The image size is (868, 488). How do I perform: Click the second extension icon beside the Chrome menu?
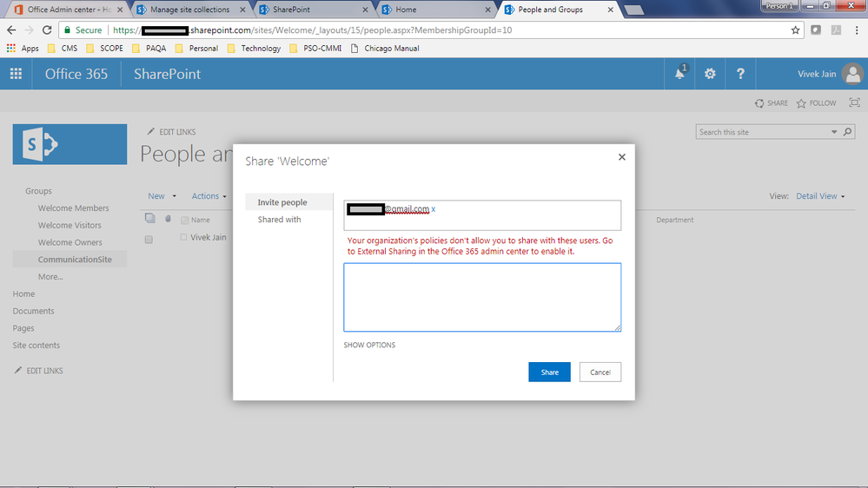(x=836, y=30)
